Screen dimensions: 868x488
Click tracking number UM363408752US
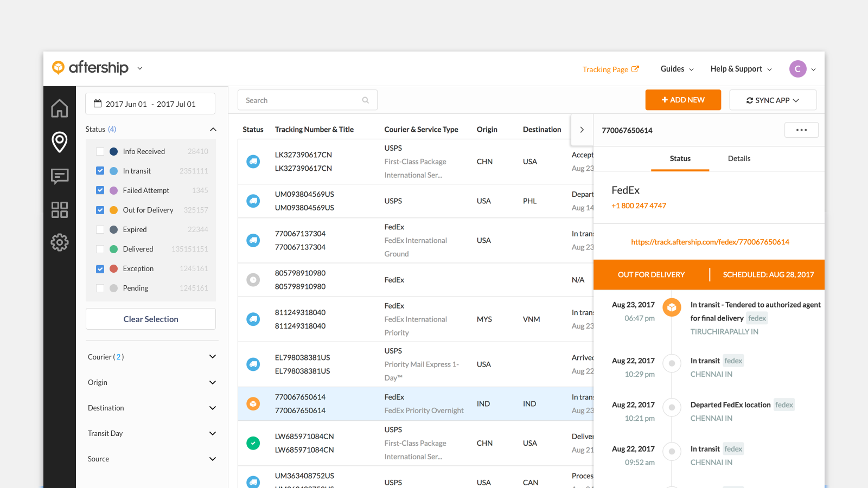pos(304,476)
